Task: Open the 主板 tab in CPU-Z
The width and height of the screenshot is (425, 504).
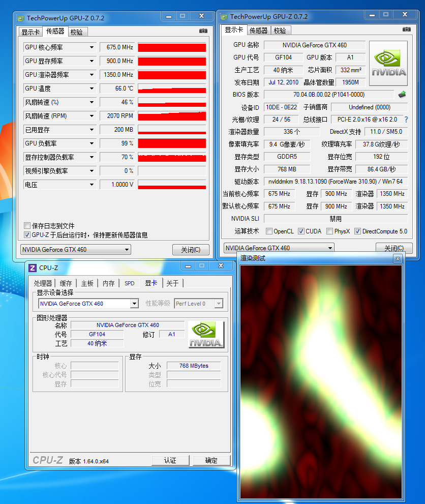Action: [x=87, y=283]
